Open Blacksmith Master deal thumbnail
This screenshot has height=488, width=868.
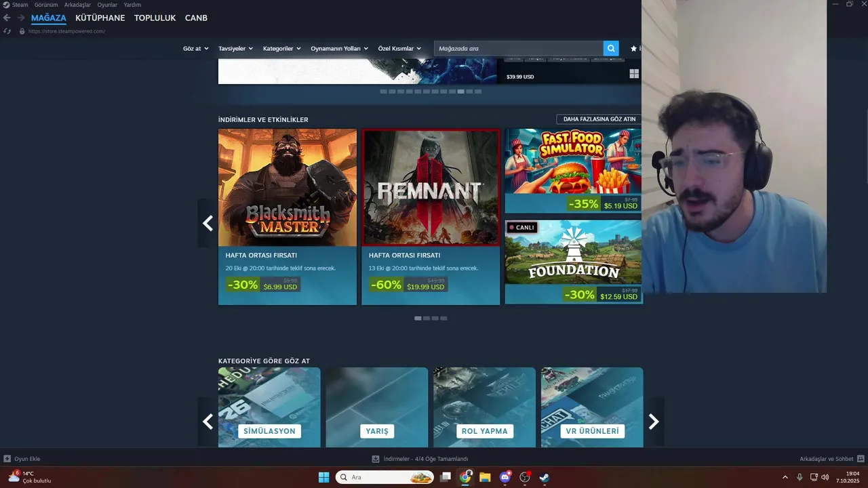point(288,187)
